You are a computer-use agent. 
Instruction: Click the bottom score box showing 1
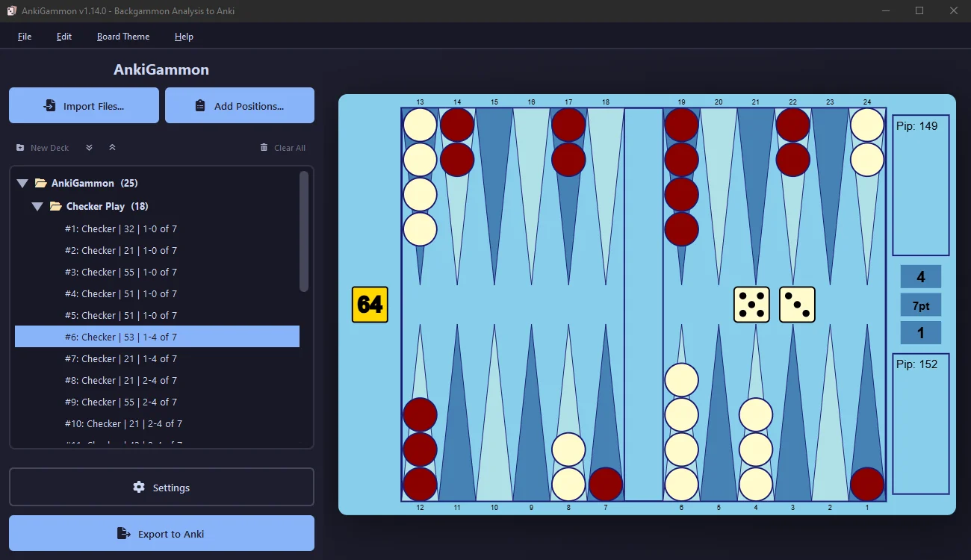[x=921, y=333]
